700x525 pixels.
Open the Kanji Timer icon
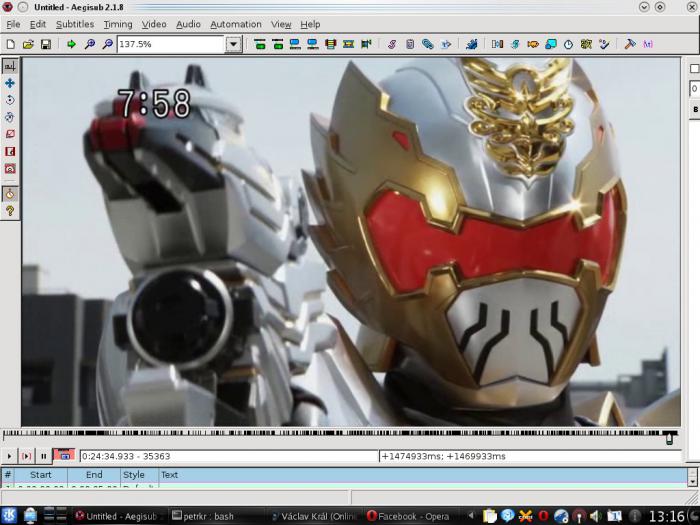pos(586,44)
